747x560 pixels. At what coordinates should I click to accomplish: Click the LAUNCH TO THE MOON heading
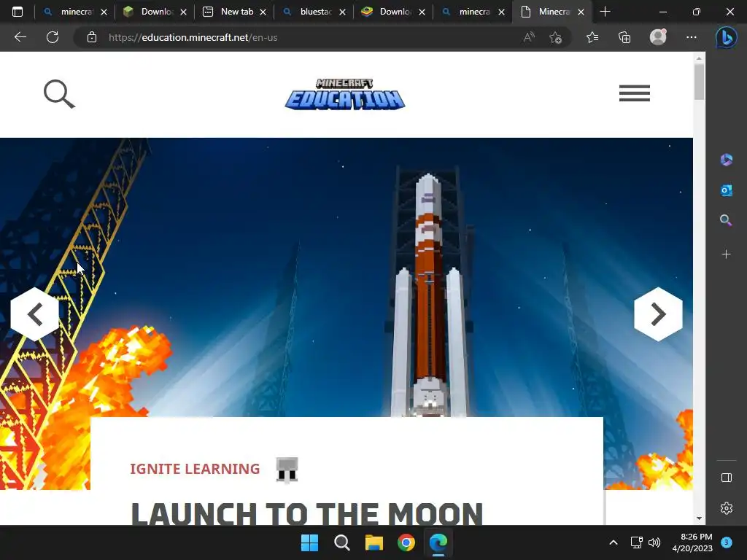point(307,514)
